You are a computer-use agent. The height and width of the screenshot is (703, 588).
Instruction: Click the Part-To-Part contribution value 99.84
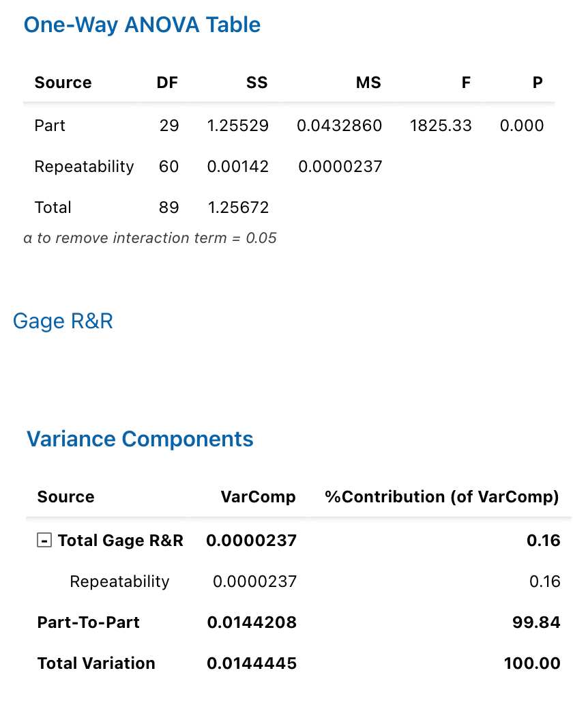pyautogui.click(x=536, y=622)
